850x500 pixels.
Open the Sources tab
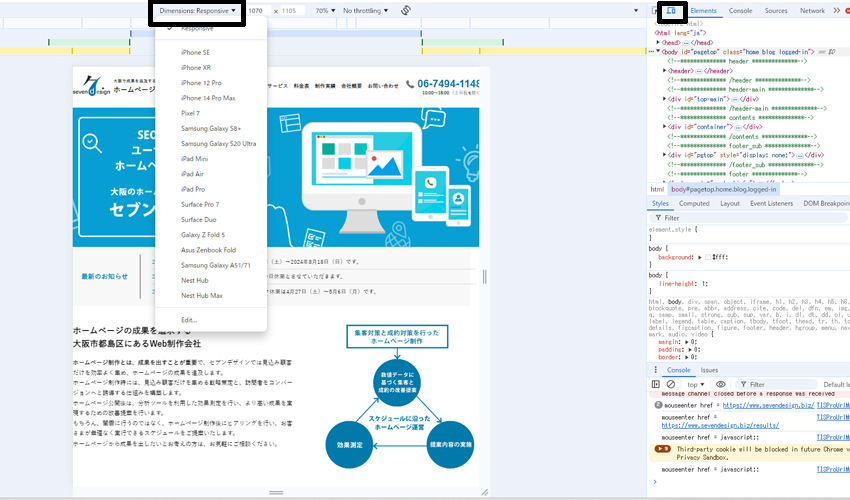[776, 10]
